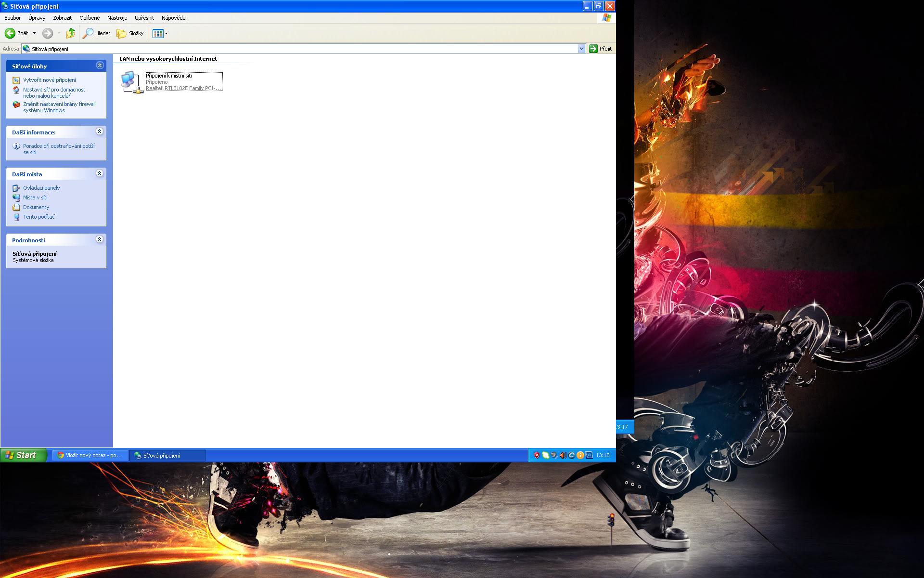The width and height of the screenshot is (924, 578).
Task: Click the red shield security tray icon
Action: (537, 455)
